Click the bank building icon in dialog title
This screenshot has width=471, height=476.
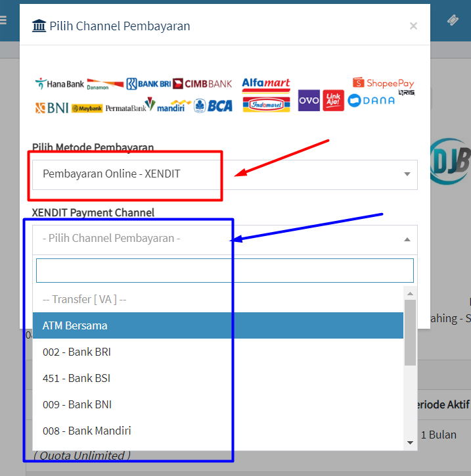coord(39,26)
